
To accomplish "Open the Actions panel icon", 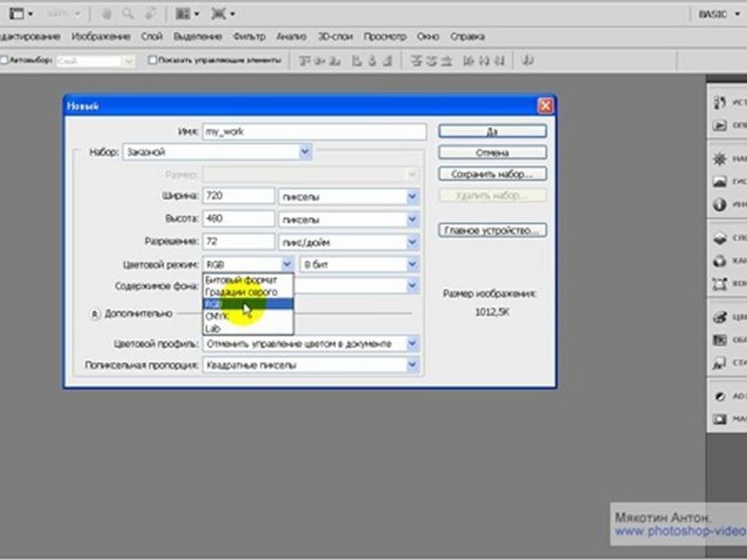I will 720,124.
